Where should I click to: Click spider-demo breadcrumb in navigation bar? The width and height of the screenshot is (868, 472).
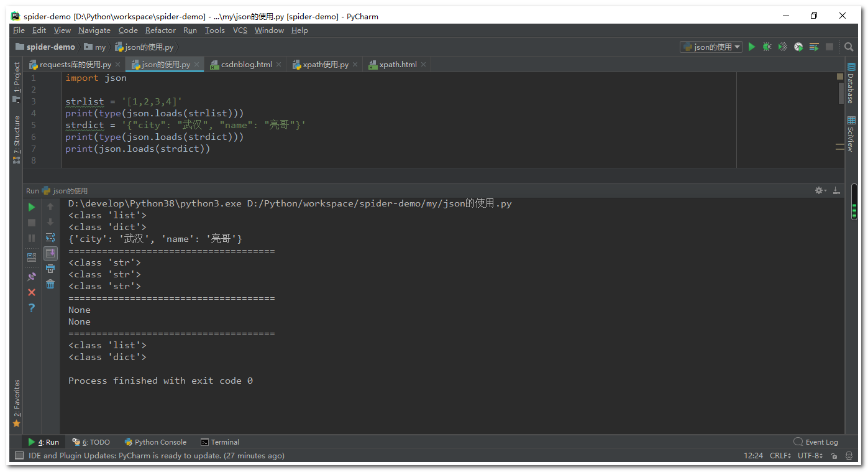click(45, 47)
